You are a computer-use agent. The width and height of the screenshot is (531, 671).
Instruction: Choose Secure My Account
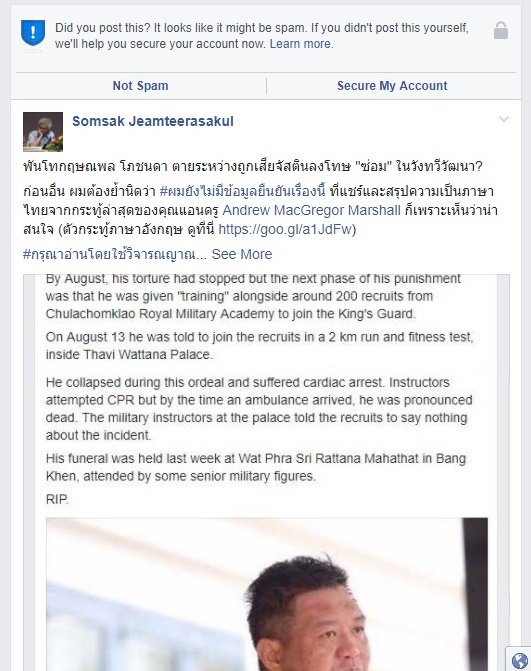(x=392, y=86)
